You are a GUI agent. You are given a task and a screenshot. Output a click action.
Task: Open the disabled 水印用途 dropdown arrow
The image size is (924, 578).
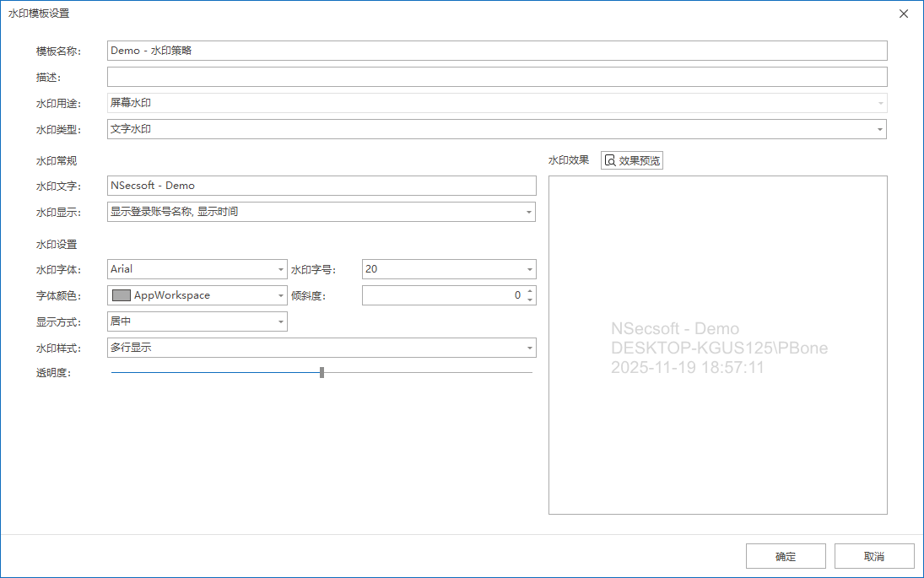coord(880,104)
